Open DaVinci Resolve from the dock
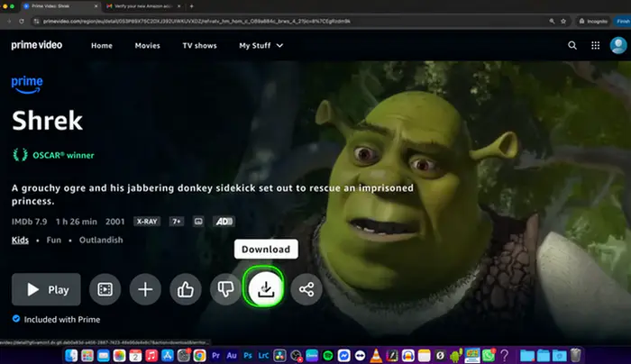 click(x=279, y=356)
